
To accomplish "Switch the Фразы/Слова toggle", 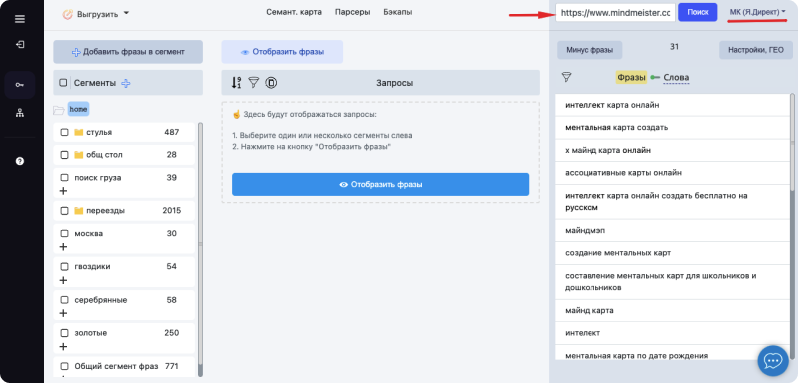I will click(656, 77).
